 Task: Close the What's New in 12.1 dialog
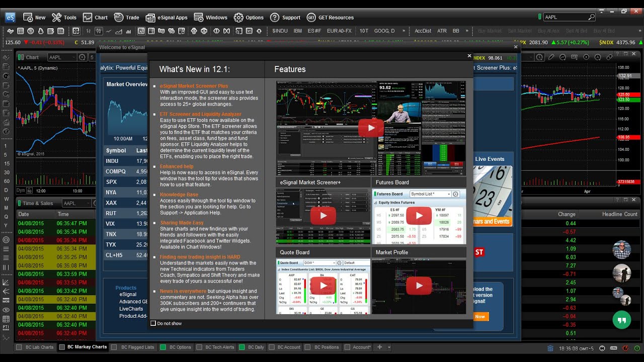point(469,56)
